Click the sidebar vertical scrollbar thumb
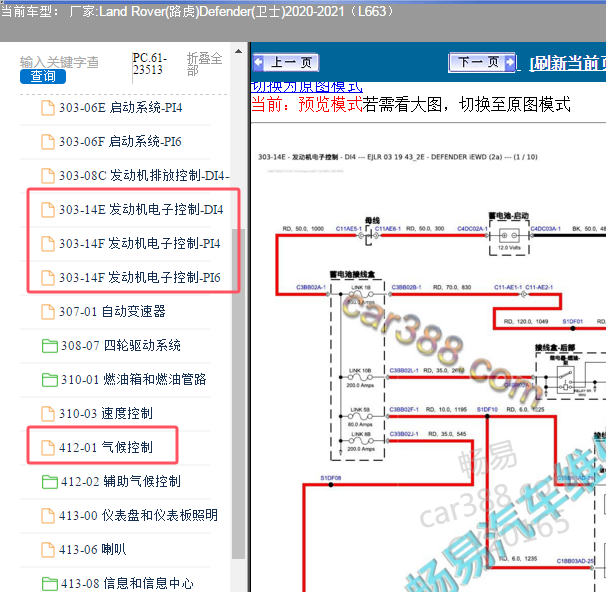The width and height of the screenshot is (606, 592). click(238, 393)
